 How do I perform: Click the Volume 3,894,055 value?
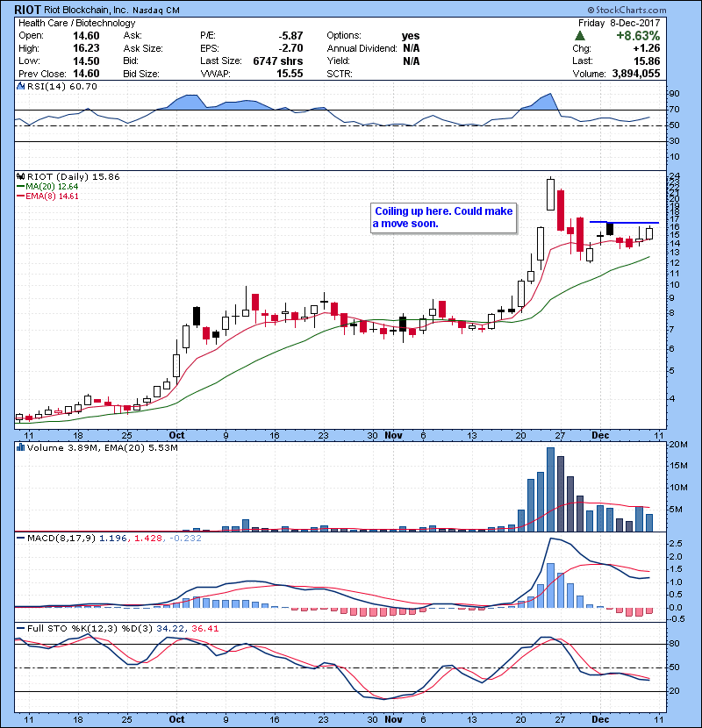[x=636, y=74]
